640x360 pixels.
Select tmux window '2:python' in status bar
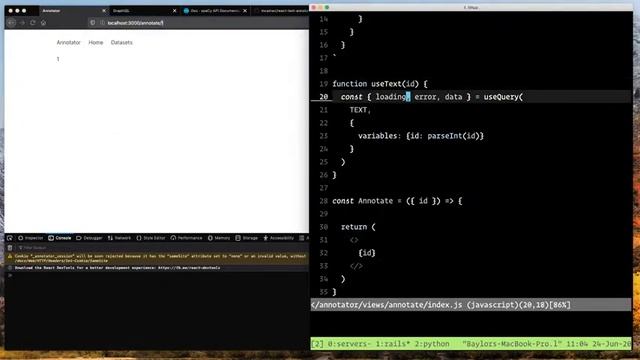tap(432, 344)
